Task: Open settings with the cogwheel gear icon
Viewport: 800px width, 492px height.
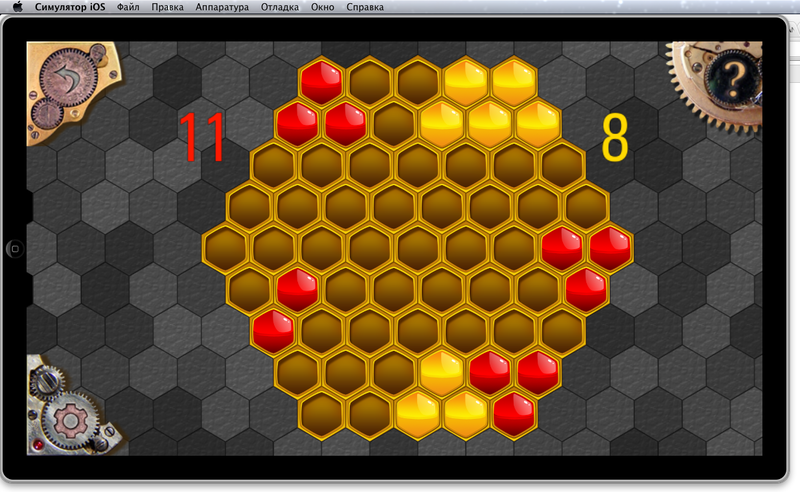Action: pyautogui.click(x=70, y=421)
